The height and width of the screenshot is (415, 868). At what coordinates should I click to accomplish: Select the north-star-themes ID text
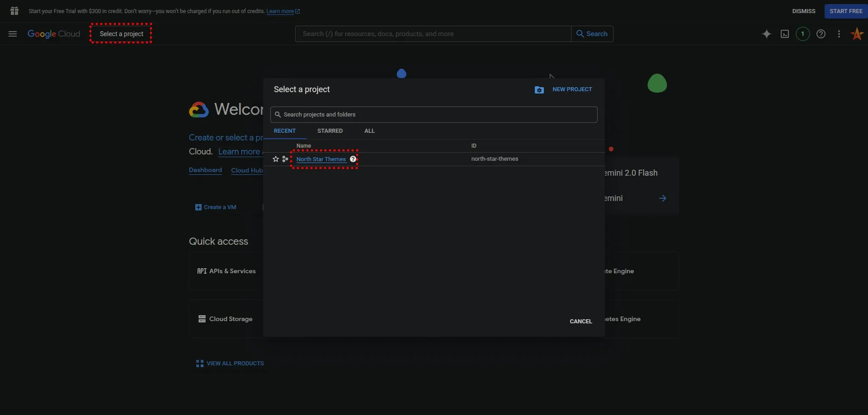pos(495,159)
